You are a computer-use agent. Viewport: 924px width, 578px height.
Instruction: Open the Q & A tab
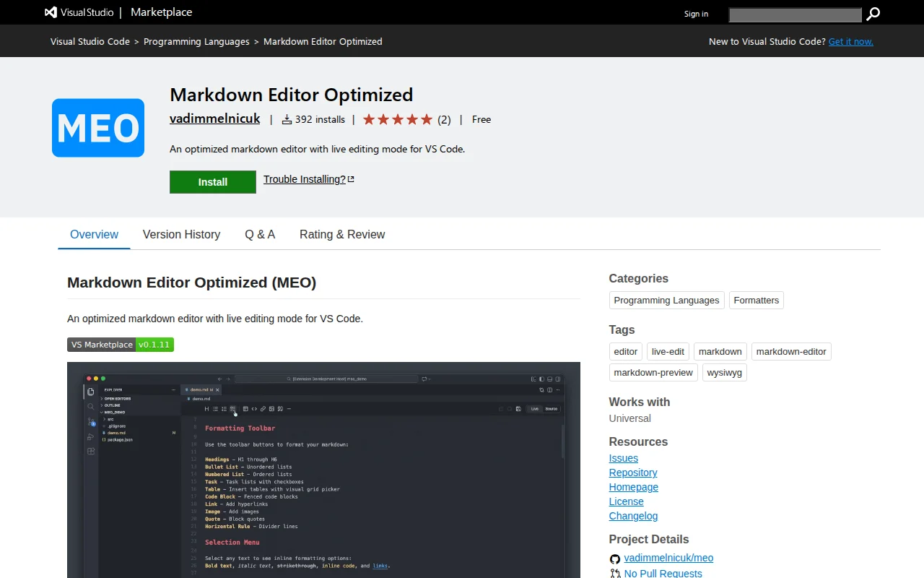pyautogui.click(x=260, y=234)
